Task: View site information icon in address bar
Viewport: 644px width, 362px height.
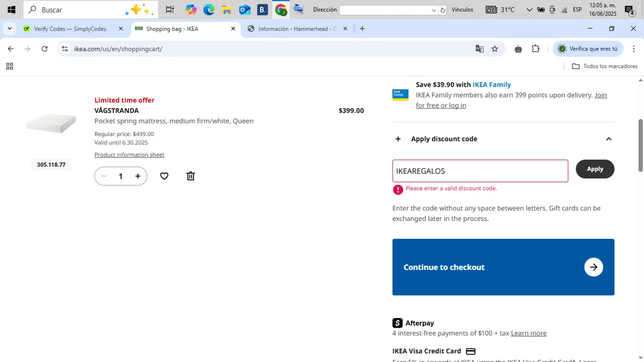Action: 65,49
